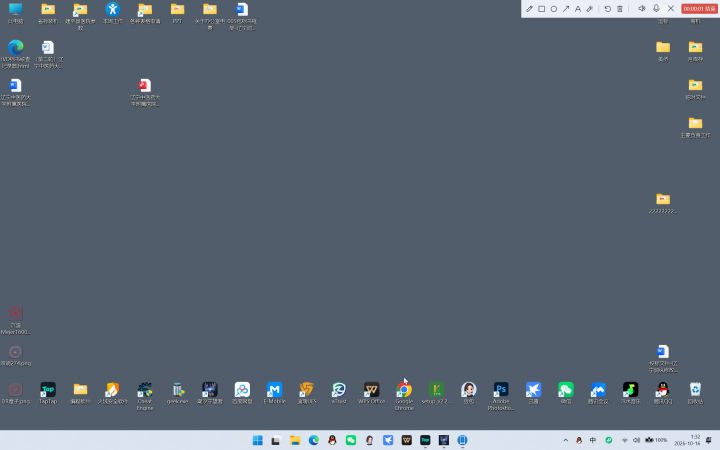Open the clock and date panel
This screenshot has width=720, height=450.
[x=687, y=440]
